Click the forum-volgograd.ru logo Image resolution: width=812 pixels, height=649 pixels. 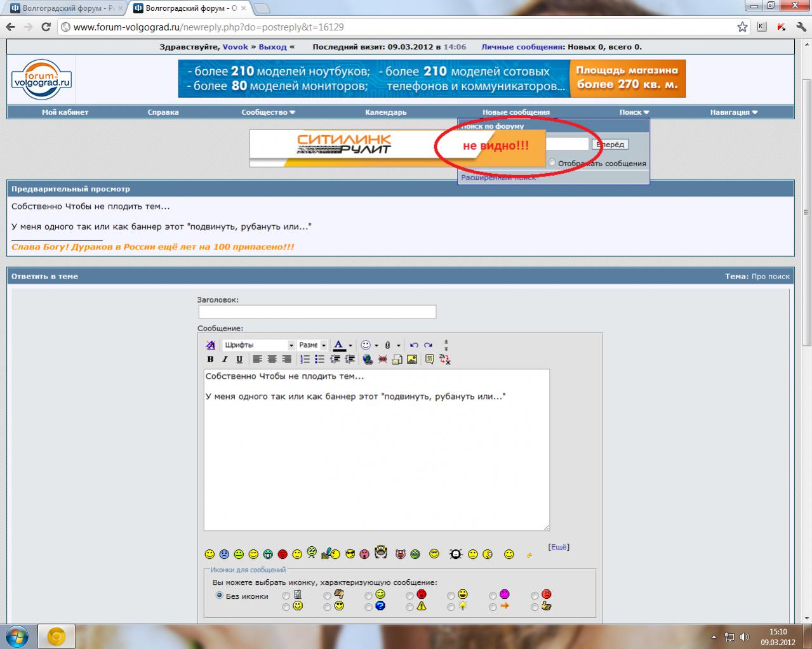coord(41,79)
